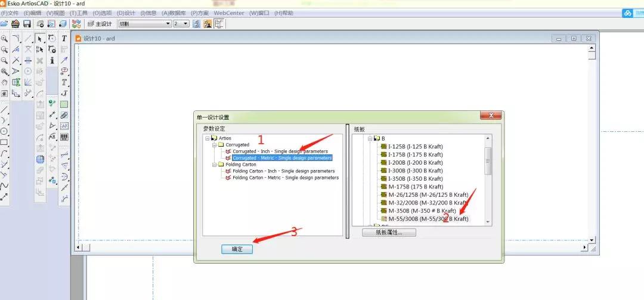Image resolution: width=644 pixels, height=300 pixels.
Task: Click the board list scroll up arrow
Action: [x=488, y=138]
